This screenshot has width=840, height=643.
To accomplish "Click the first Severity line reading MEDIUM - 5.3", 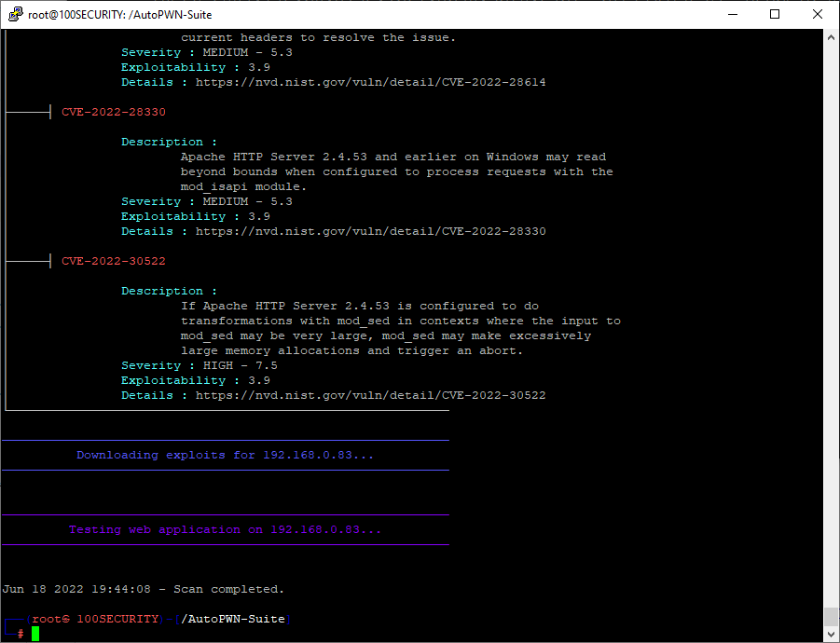I will [x=207, y=52].
